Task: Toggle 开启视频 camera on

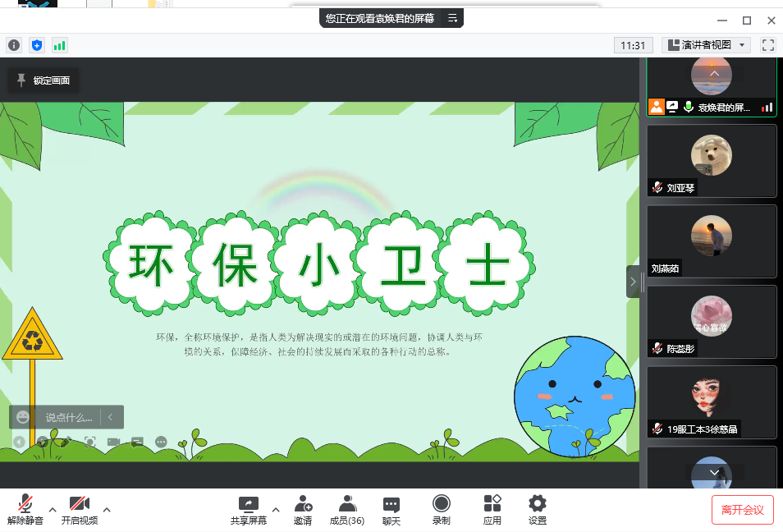Action: pyautogui.click(x=79, y=510)
